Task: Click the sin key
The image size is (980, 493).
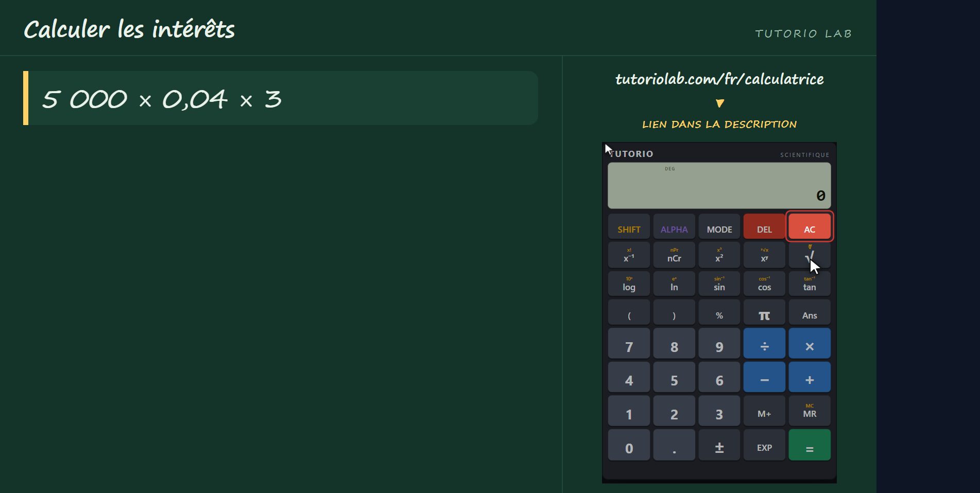Action: tap(719, 284)
